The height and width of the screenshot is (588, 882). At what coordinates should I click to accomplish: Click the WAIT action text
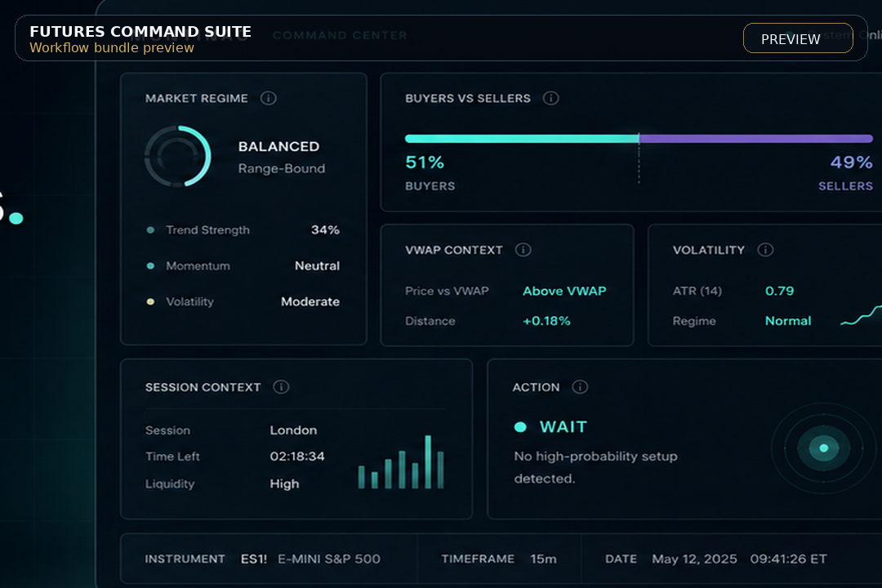pos(563,427)
